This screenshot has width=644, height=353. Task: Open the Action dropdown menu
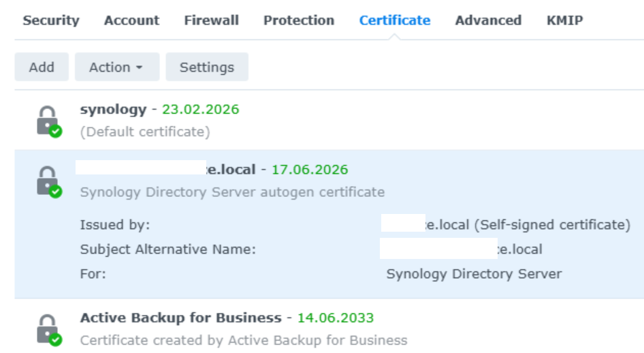(x=116, y=67)
